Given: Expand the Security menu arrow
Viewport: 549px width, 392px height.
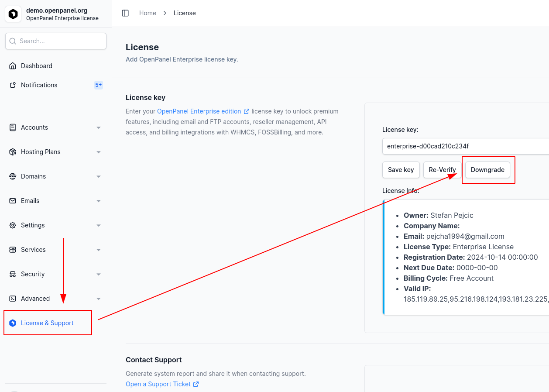Looking at the screenshot, I should tap(99, 274).
